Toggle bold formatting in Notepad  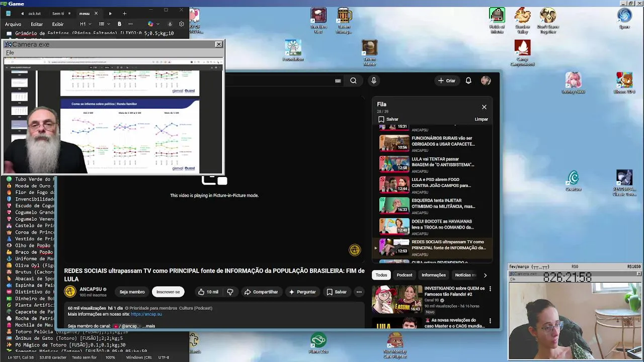pos(119,24)
